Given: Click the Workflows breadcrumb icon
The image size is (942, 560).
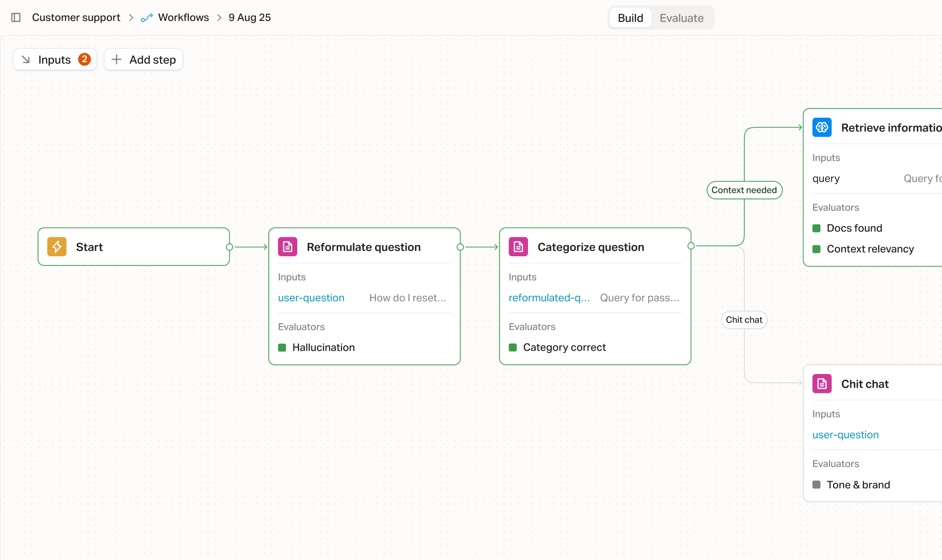Looking at the screenshot, I should [147, 18].
